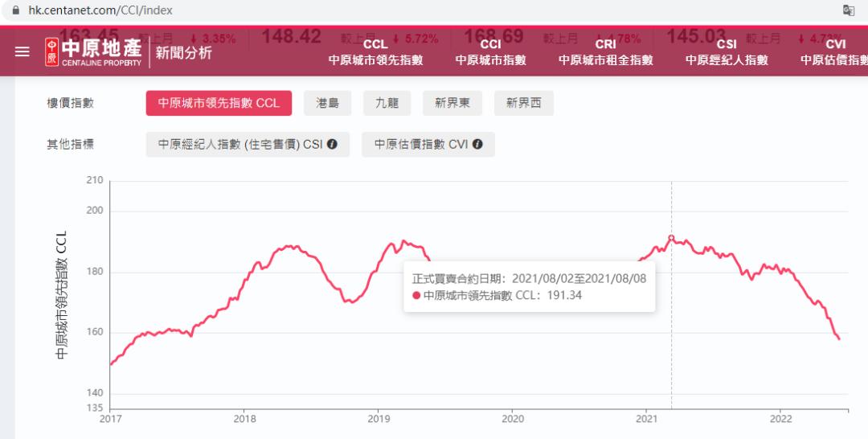Viewport: 868px width, 439px height.
Task: Open the translate page icon
Action: (848, 10)
